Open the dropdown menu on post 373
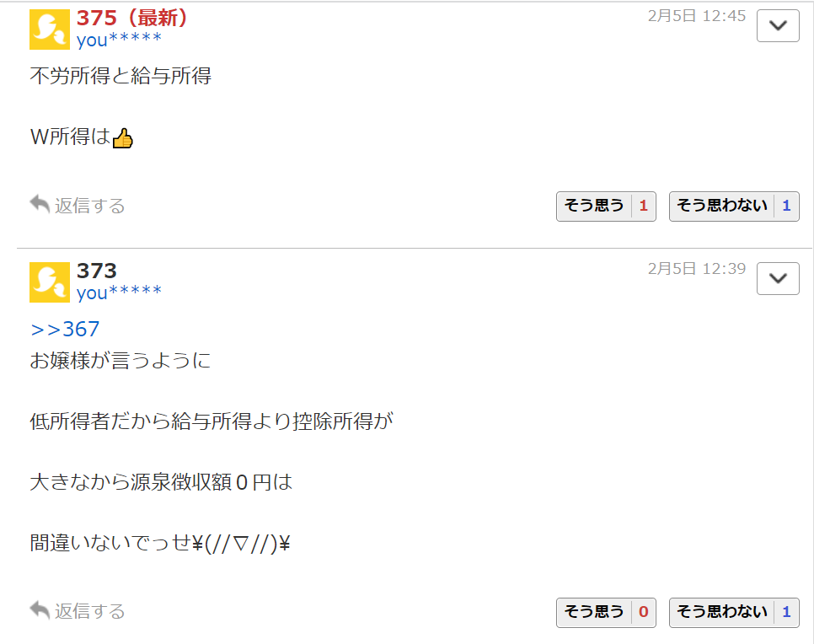This screenshot has height=644, width=814. pos(778,278)
